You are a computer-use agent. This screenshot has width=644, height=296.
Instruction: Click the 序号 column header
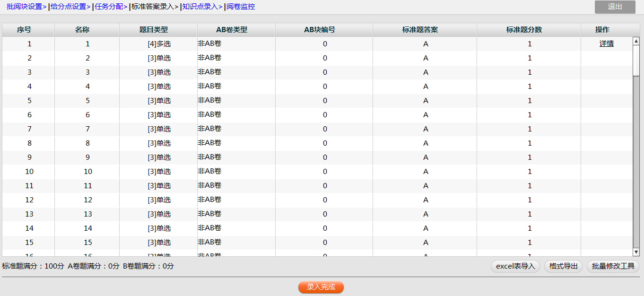pos(24,30)
